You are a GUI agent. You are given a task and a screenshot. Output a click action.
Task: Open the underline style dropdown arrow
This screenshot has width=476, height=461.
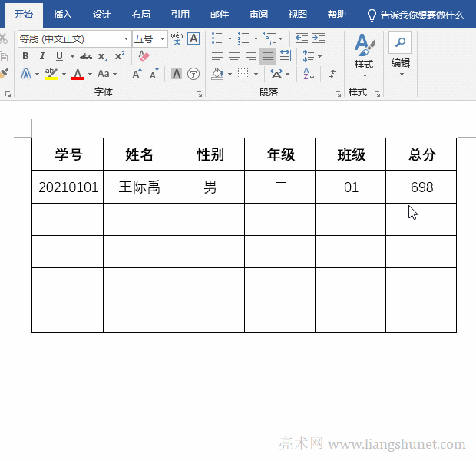(72, 56)
